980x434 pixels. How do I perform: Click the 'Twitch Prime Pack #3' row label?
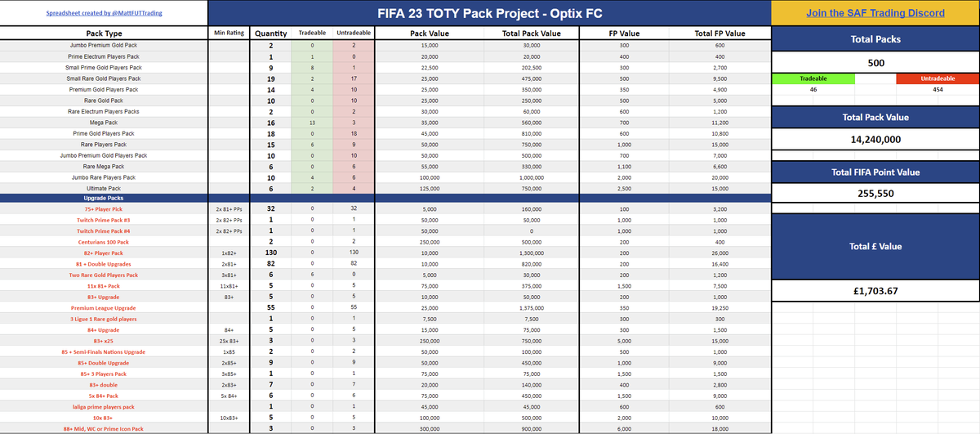(104, 221)
